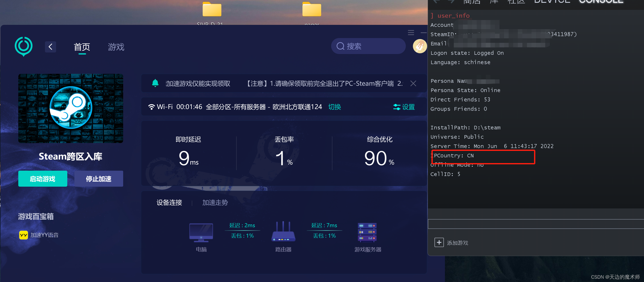Click the 游戏服务器 server icon
This screenshot has height=282, width=644.
[367, 232]
